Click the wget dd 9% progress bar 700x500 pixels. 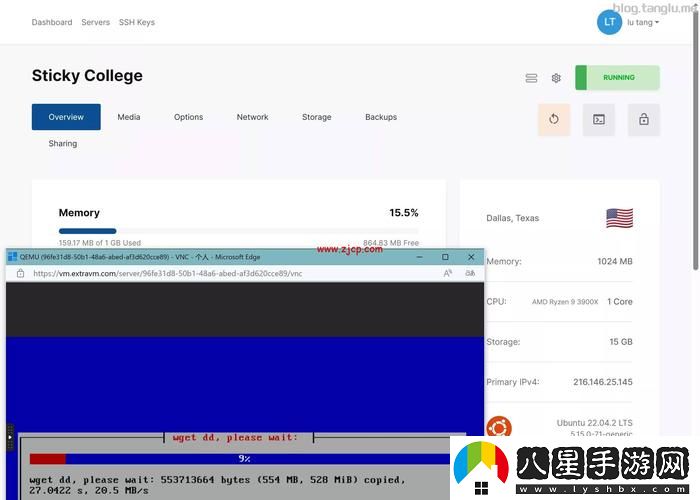coord(240,458)
